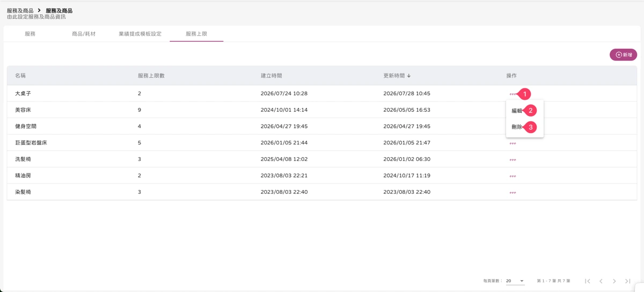Click the 精油房 name cell
The height and width of the screenshot is (292, 644).
[x=23, y=176]
